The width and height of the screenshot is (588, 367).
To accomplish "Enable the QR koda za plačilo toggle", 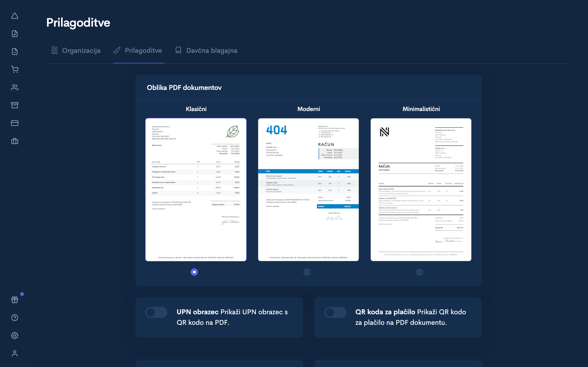I will 335,312.
